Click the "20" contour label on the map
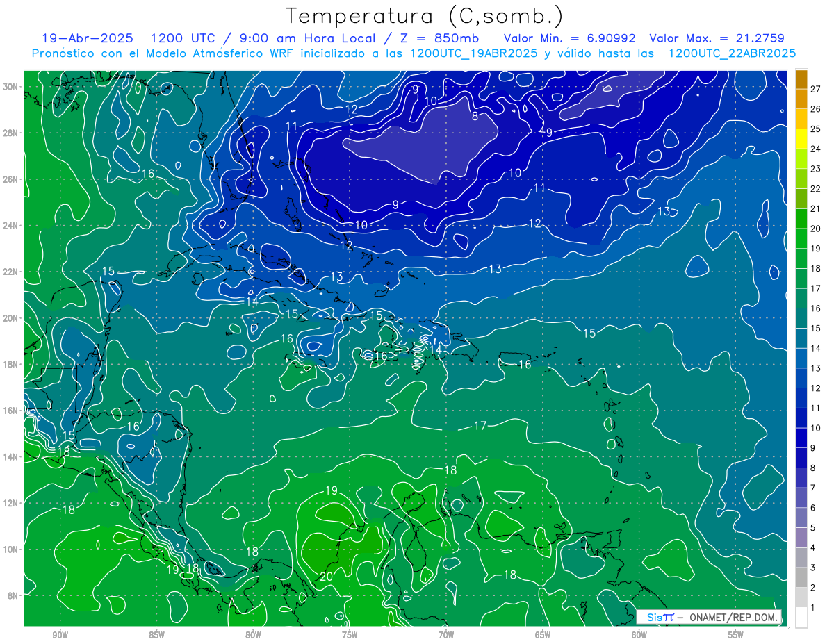This screenshot has height=644, width=834. pyautogui.click(x=327, y=576)
